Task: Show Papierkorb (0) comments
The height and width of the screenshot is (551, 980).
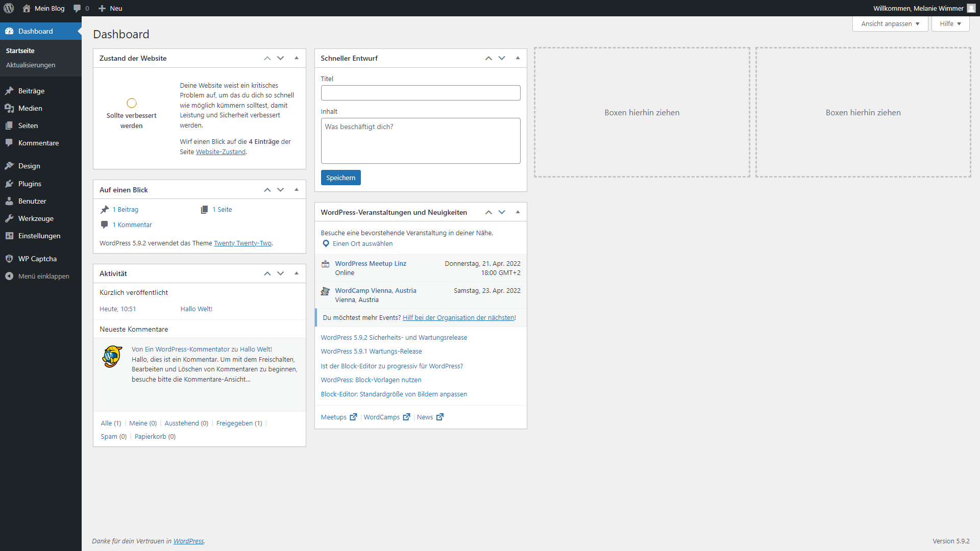Action: tap(155, 436)
